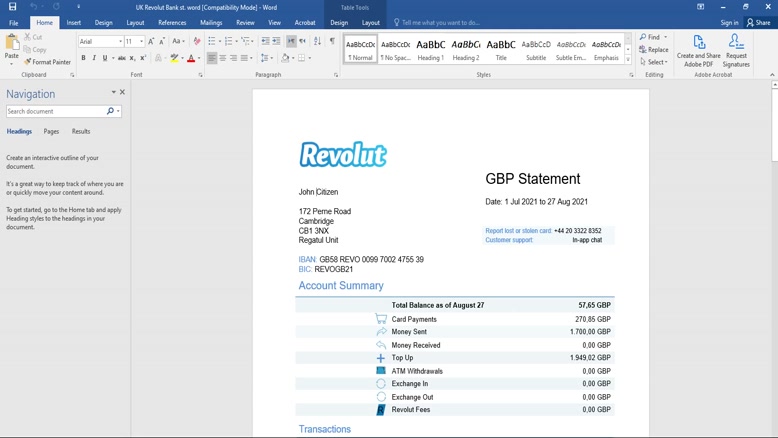Expand the Borders dropdown arrow
Image resolution: width=778 pixels, height=438 pixels.
[310, 58]
